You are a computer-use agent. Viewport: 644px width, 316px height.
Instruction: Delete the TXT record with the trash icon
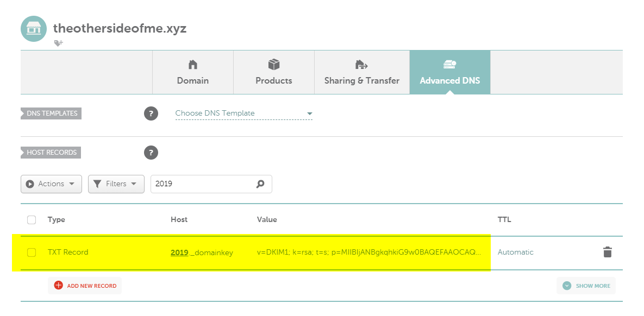[607, 252]
